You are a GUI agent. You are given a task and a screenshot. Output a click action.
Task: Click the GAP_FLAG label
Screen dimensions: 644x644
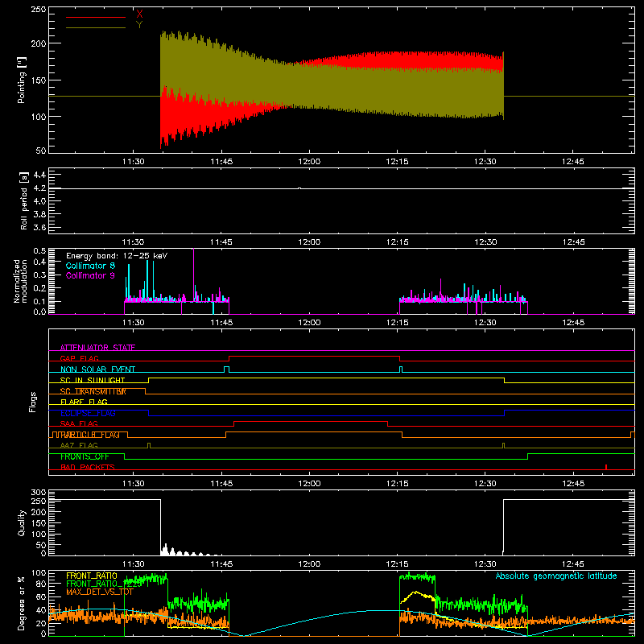[x=79, y=358]
